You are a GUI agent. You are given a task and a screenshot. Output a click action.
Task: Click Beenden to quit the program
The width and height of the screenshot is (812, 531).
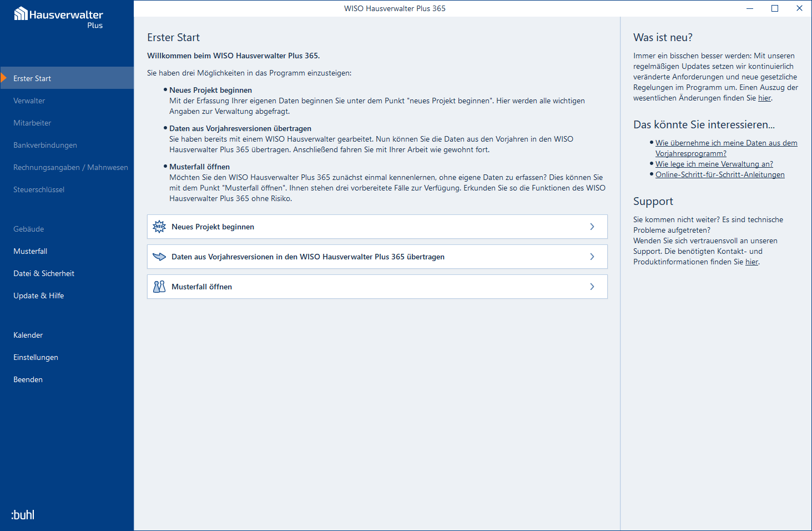point(67,379)
